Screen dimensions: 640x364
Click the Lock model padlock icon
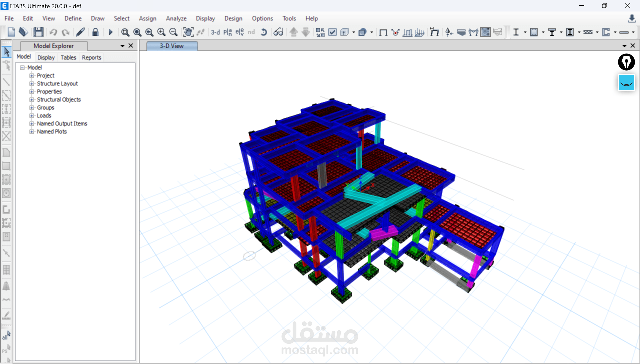point(95,32)
